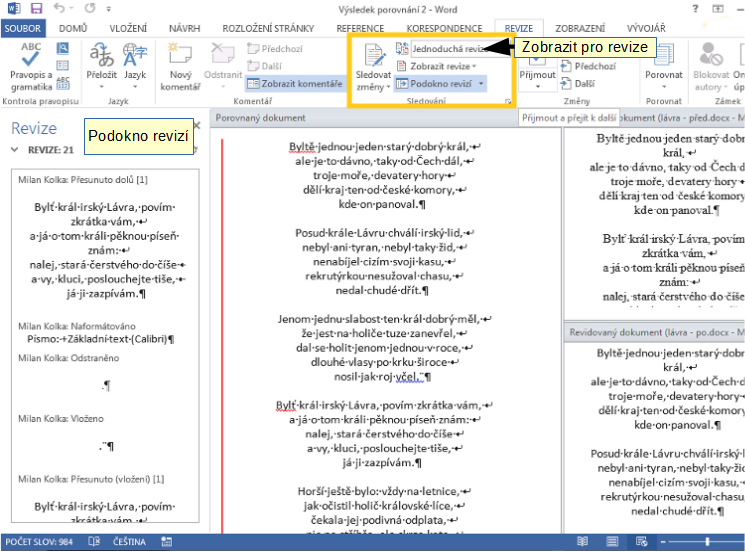745x552 pixels.
Task: Click ČEŠTINA language in status bar
Action: pyautogui.click(x=129, y=541)
